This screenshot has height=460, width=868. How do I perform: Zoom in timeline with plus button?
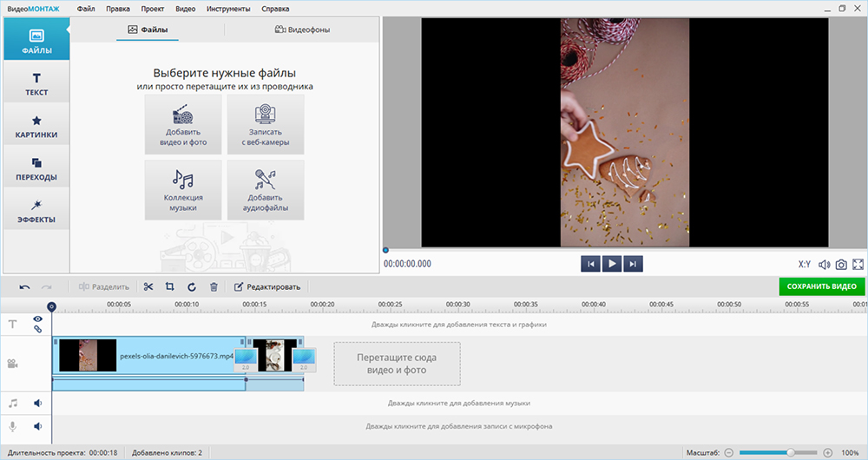click(828, 453)
